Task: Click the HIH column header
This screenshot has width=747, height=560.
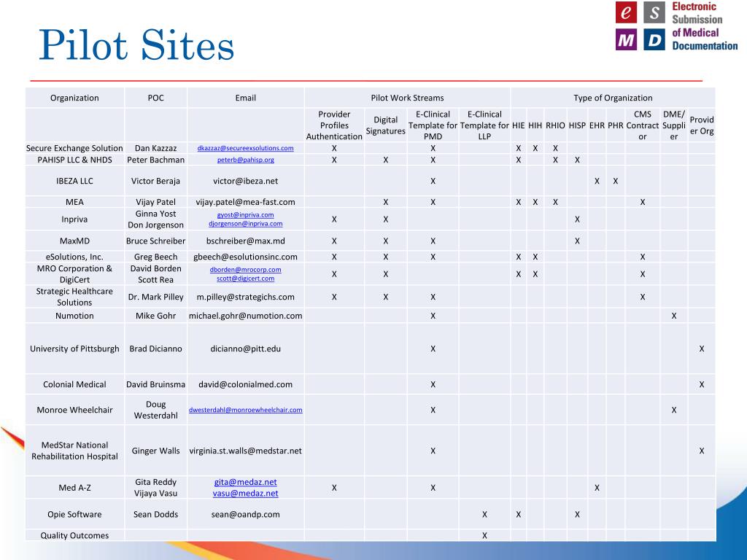Action: point(535,125)
